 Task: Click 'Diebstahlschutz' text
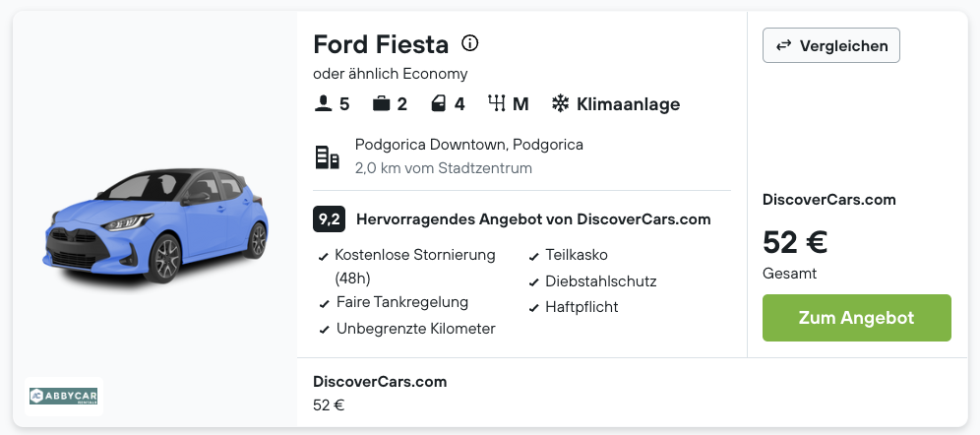600,281
